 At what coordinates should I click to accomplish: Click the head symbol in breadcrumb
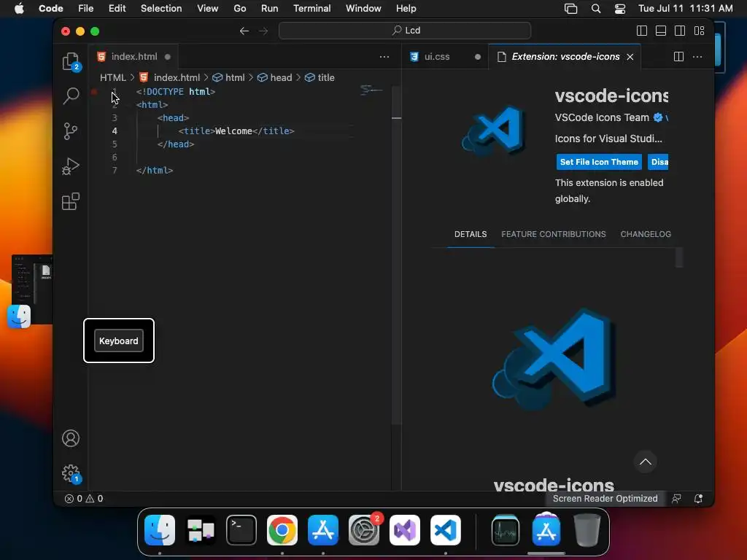(x=275, y=77)
